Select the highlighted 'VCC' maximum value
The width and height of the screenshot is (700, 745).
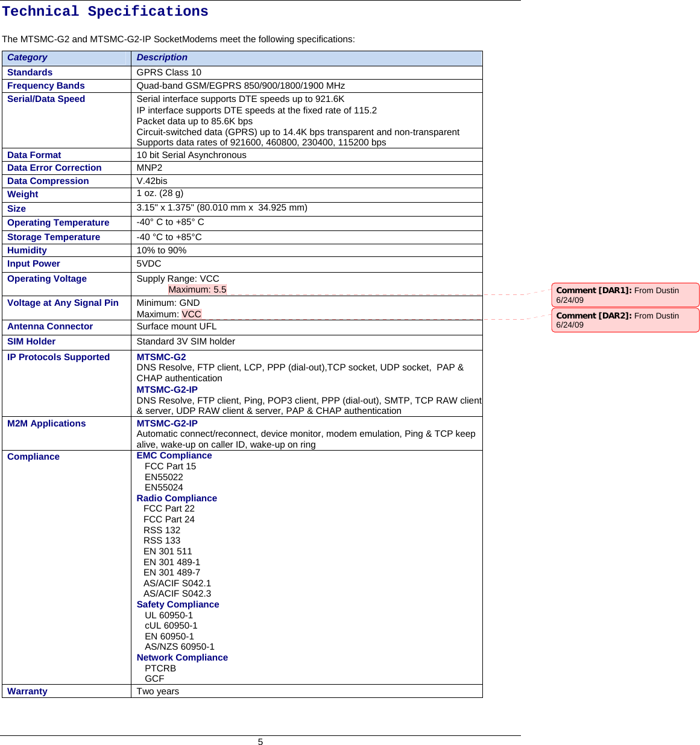(x=192, y=314)
